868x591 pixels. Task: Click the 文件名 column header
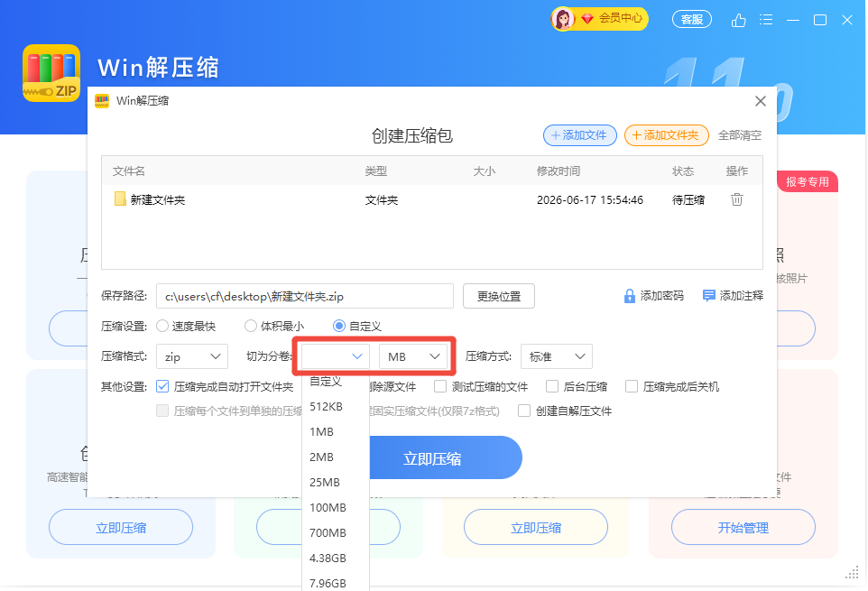coord(128,171)
